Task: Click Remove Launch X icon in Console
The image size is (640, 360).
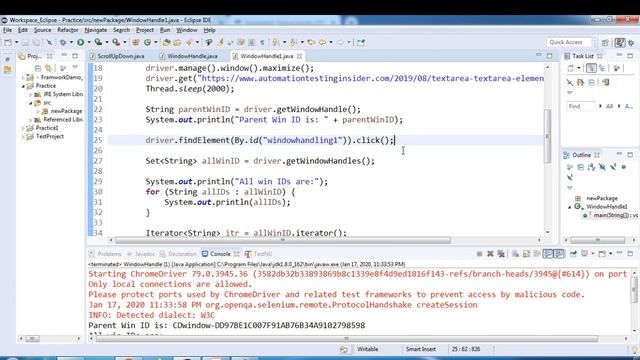Action: coord(490,254)
